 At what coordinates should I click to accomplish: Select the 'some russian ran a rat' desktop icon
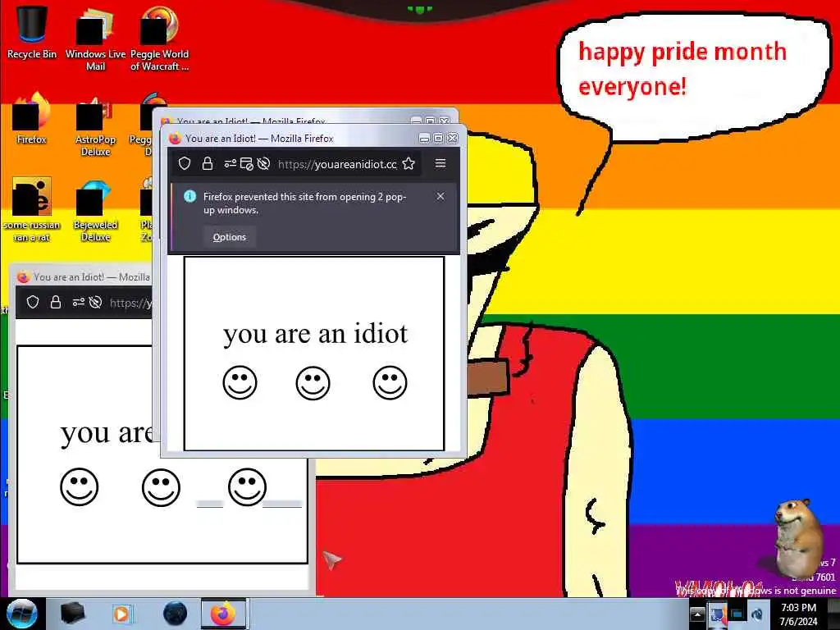point(32,210)
